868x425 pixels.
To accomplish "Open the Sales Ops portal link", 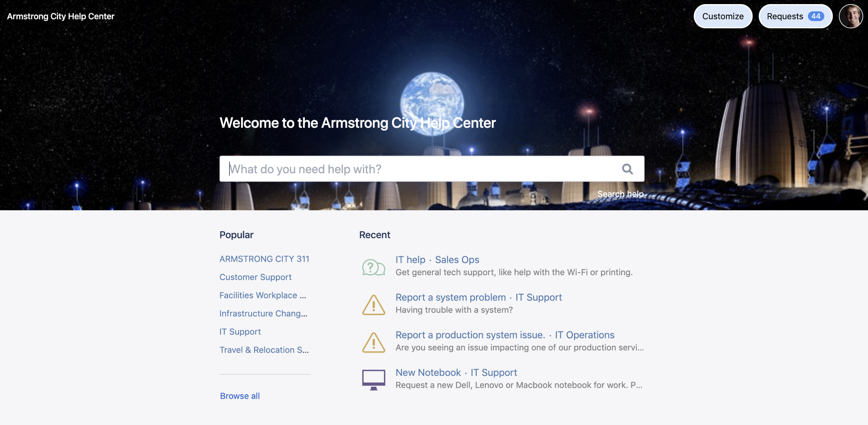I will tap(457, 260).
